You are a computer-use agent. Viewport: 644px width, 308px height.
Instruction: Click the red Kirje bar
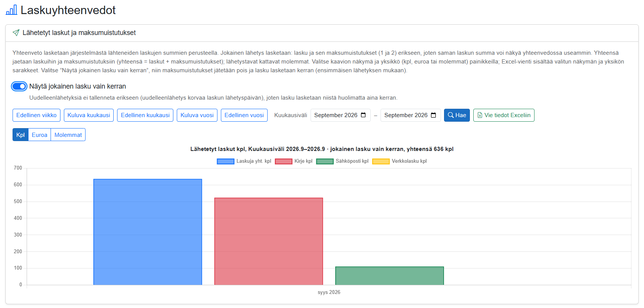(x=269, y=241)
